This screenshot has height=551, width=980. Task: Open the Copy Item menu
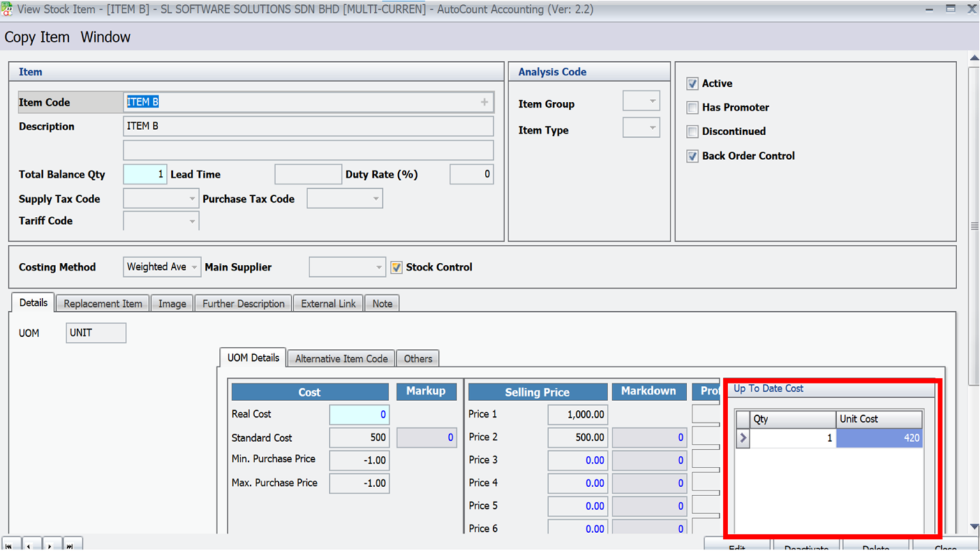[37, 37]
